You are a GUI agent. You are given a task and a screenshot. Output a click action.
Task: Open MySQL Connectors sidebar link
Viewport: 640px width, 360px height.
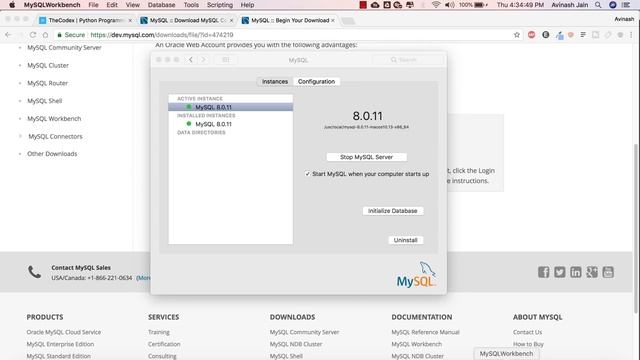pos(55,136)
